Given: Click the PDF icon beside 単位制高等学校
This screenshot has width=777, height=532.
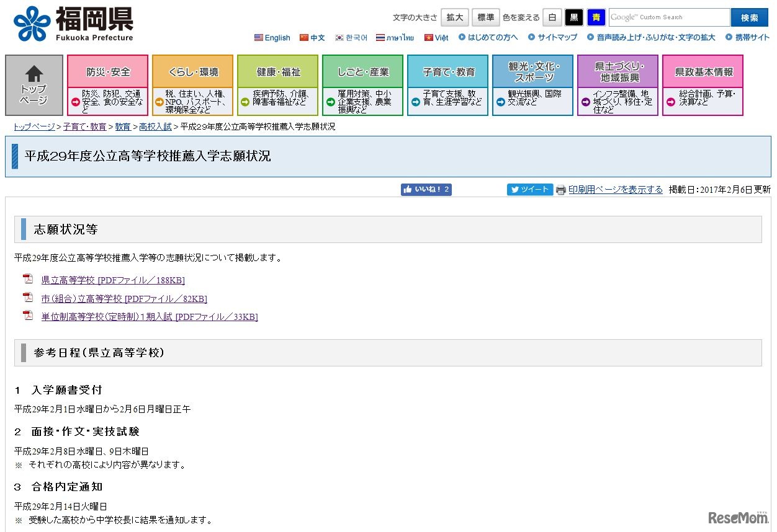Looking at the screenshot, I should [28, 316].
